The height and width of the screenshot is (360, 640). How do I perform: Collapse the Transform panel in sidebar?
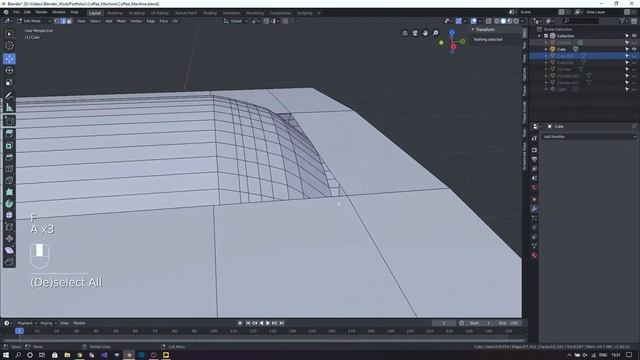tap(473, 29)
